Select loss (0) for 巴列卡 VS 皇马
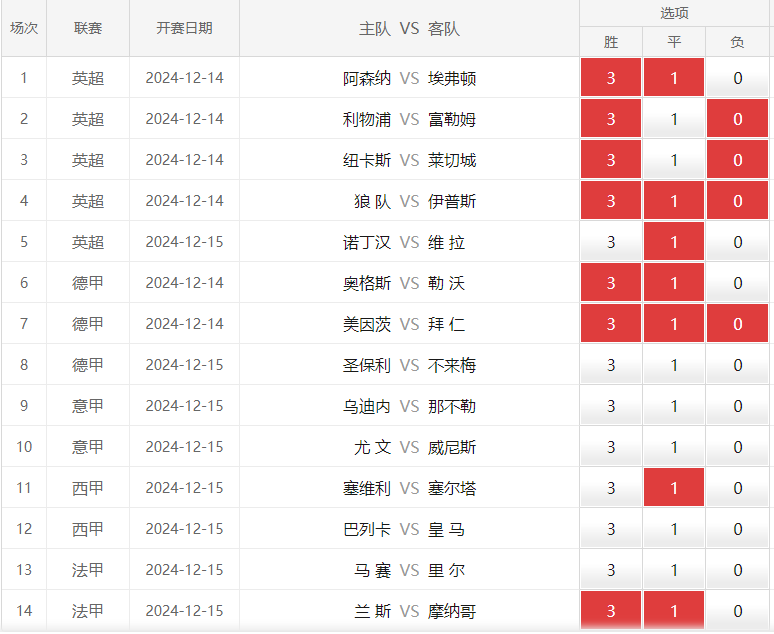 click(x=737, y=528)
